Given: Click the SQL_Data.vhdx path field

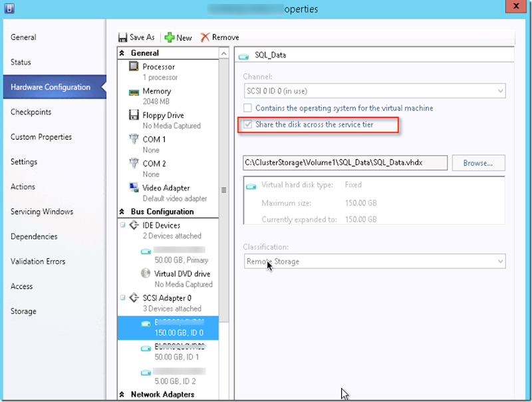Looking at the screenshot, I should coord(345,162).
